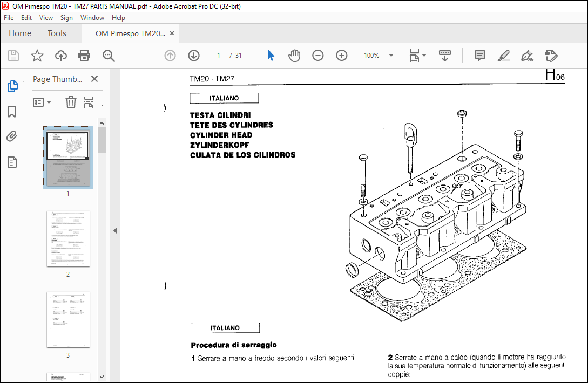Close the Page Thumbnails panel
The width and height of the screenshot is (588, 383).
[x=94, y=79]
